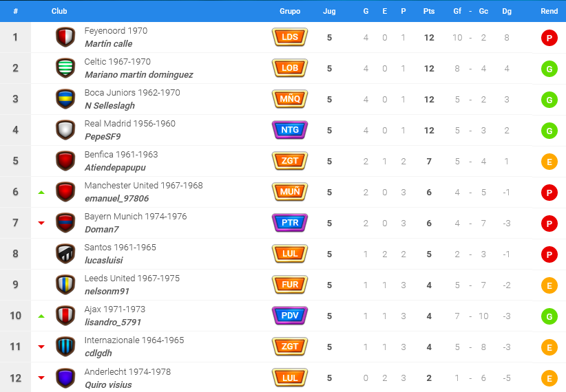Click Benfica's orange E form indicator

point(549,162)
